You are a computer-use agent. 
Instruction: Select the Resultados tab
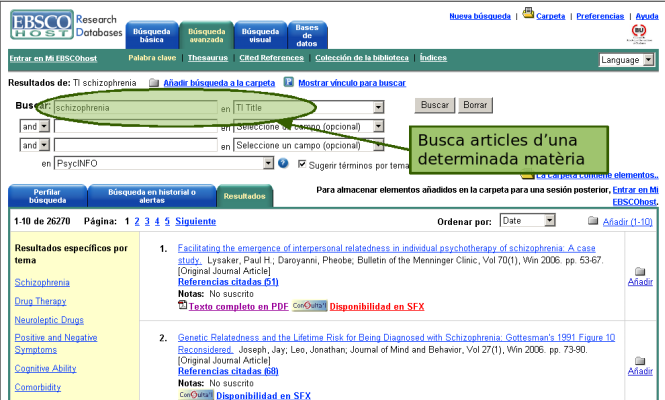pyautogui.click(x=245, y=196)
